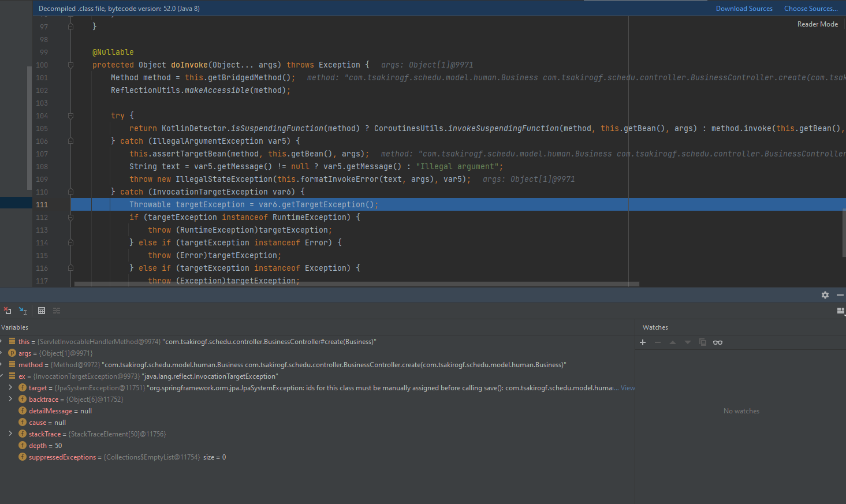Click line number 111 in the gutter
Screen dimensions: 846x504
[42, 204]
